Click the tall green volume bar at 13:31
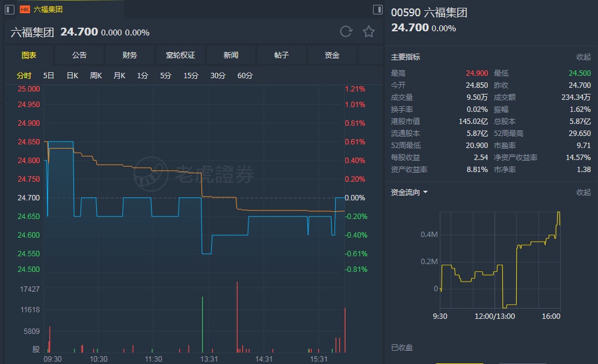This screenshot has width=598, height=364. (x=203, y=324)
